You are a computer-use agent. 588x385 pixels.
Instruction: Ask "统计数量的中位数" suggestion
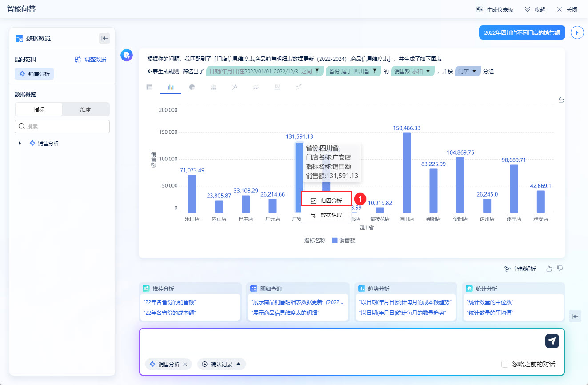[490, 302]
